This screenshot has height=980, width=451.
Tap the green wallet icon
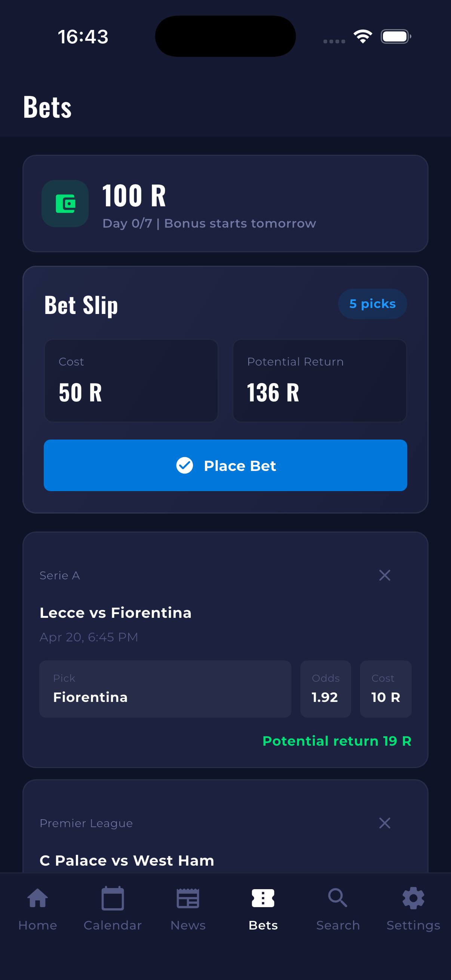click(65, 204)
